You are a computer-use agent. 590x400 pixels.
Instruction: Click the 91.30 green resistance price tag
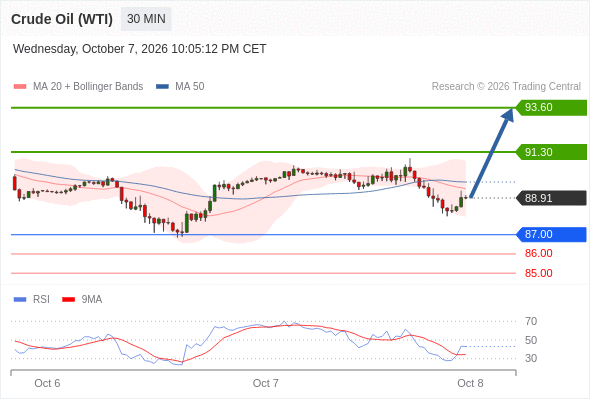click(x=551, y=152)
